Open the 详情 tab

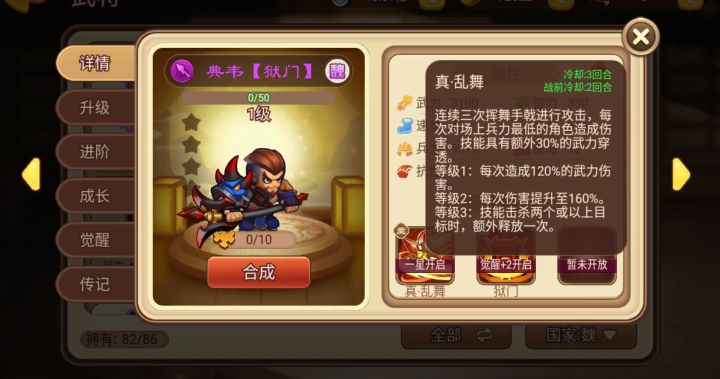96,63
